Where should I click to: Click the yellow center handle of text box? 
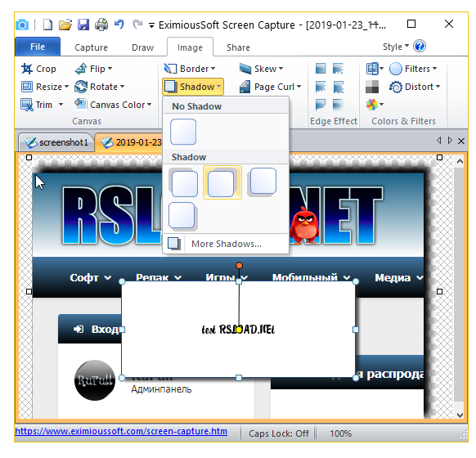click(x=239, y=330)
